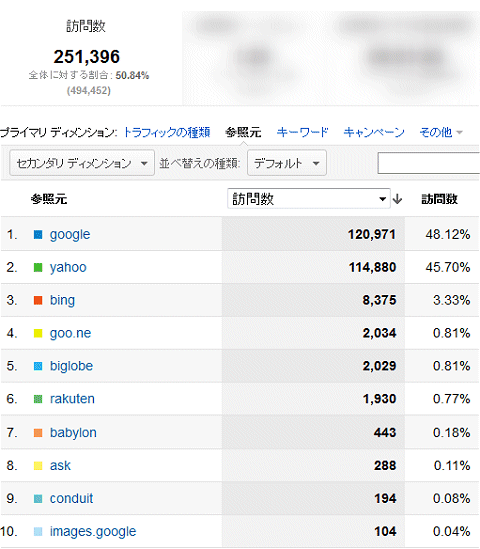The image size is (480, 549).
Task: Switch to キャンペーン dimension
Action: click(x=374, y=132)
